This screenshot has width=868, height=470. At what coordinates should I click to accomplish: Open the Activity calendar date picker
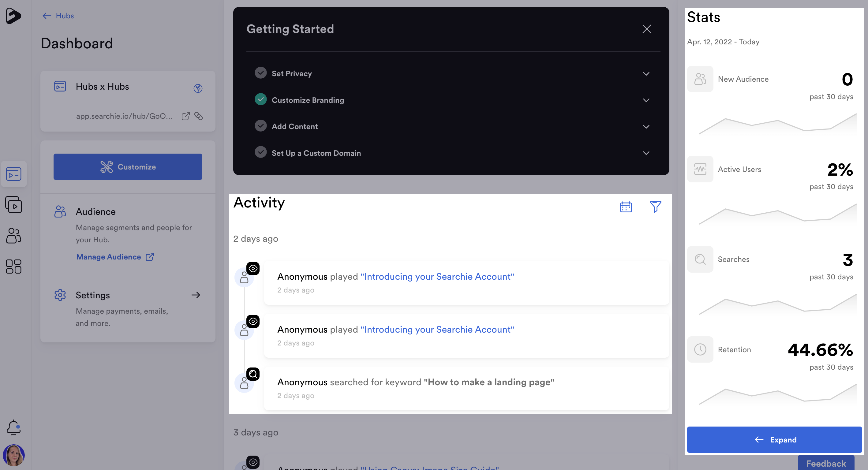click(626, 207)
